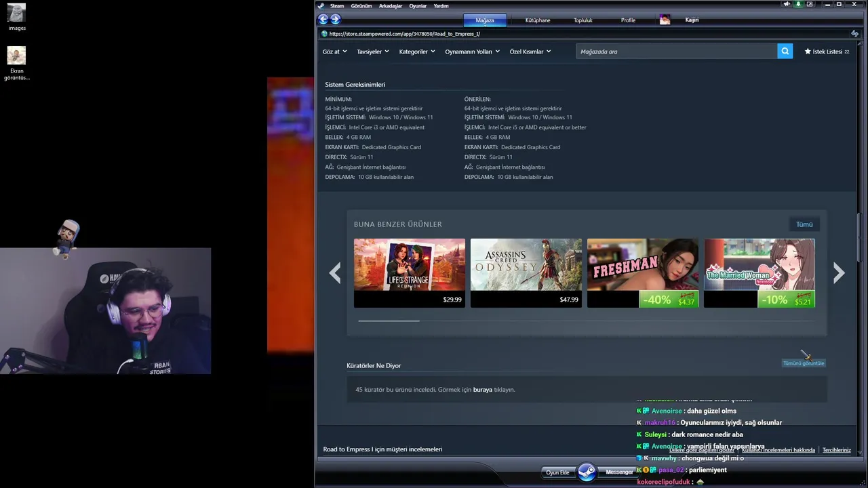
Task: Open the Kullanıcı incelemeleri hakkında link
Action: pyautogui.click(x=778, y=450)
